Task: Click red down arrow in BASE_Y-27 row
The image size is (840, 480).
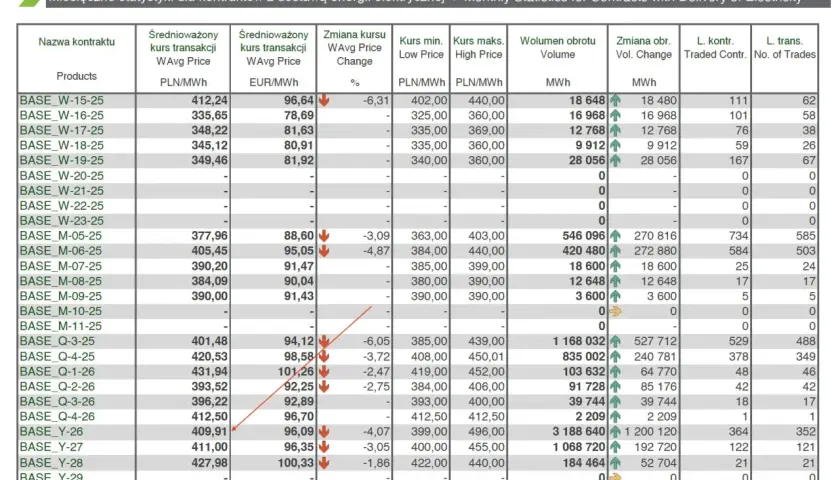Action: (x=324, y=447)
